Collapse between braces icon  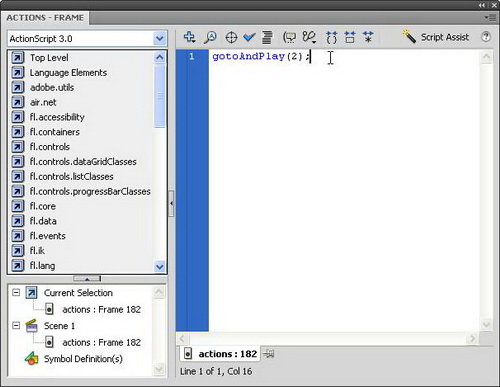coord(331,37)
